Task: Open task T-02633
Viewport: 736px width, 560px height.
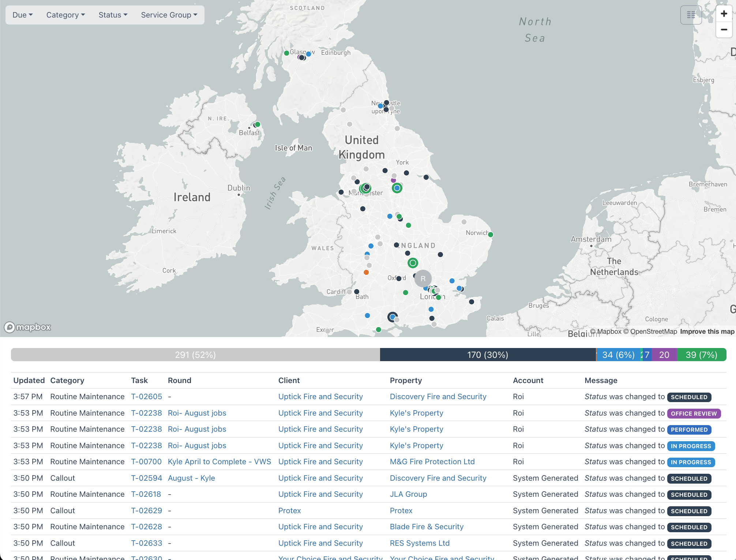Action: (146, 543)
